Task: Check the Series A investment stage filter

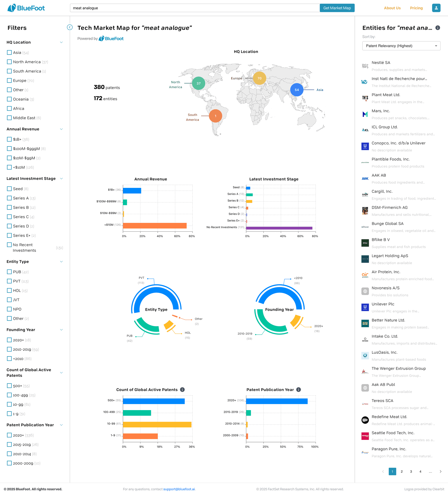Action: [x=9, y=198]
